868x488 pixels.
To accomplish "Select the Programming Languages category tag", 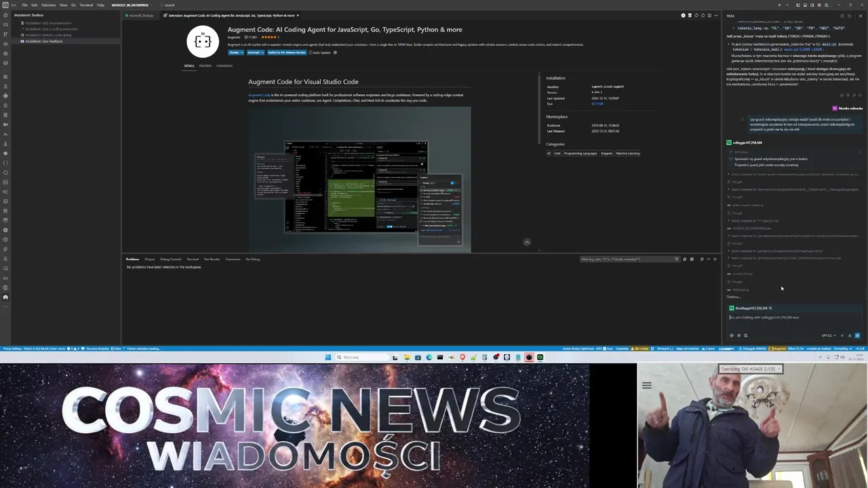I will point(580,153).
